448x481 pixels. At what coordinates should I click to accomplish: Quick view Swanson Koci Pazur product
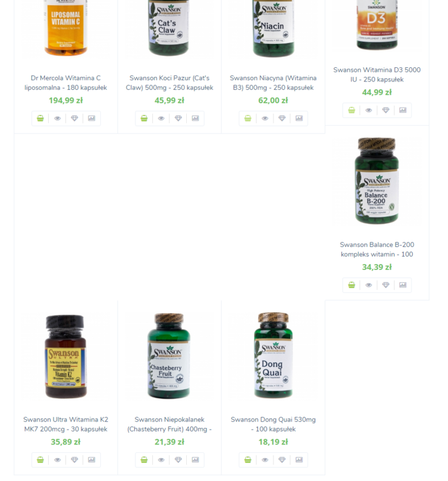[161, 119]
